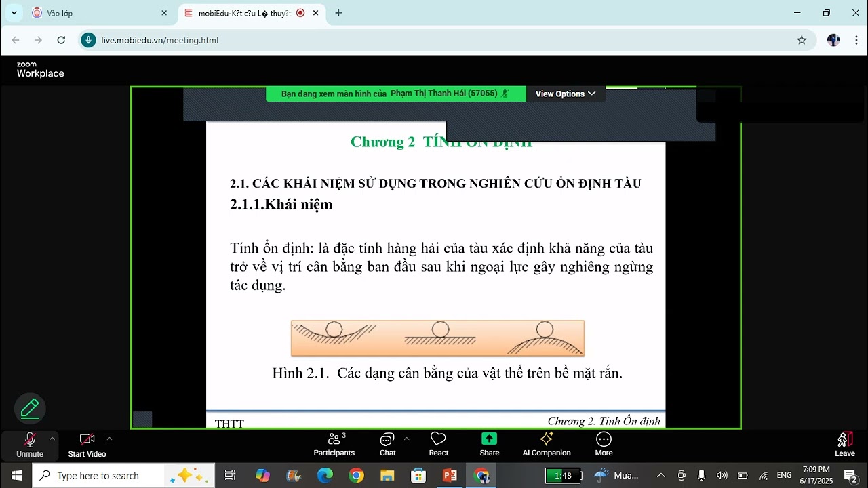Image resolution: width=868 pixels, height=488 pixels.
Task: Click the 2.1.1.Khái niệm heading
Action: tap(281, 204)
